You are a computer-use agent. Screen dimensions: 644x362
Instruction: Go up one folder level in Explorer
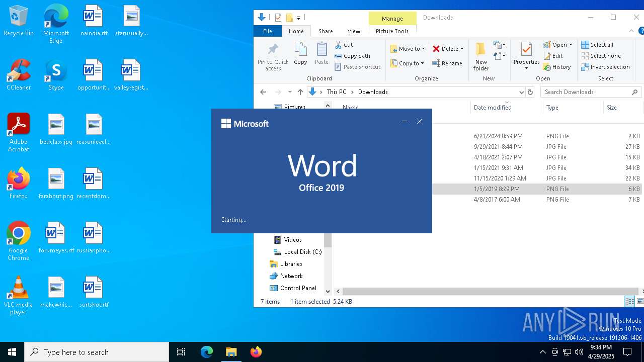(300, 92)
